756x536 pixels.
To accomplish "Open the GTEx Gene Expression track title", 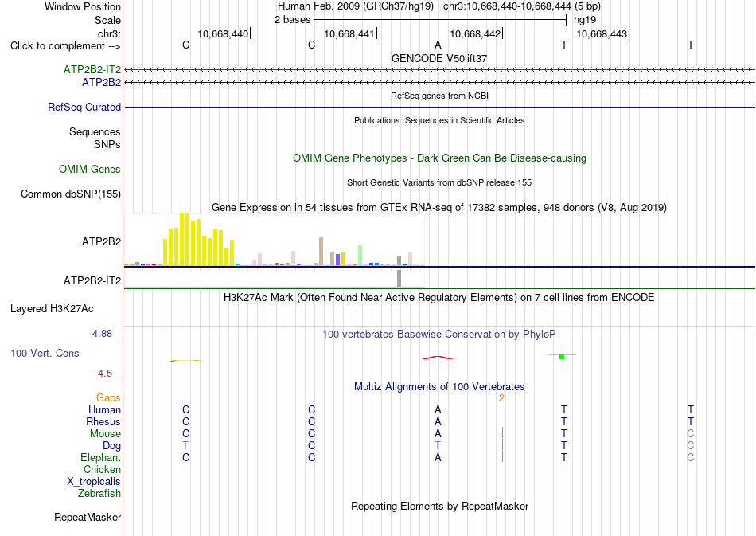I will pyautogui.click(x=439, y=207).
